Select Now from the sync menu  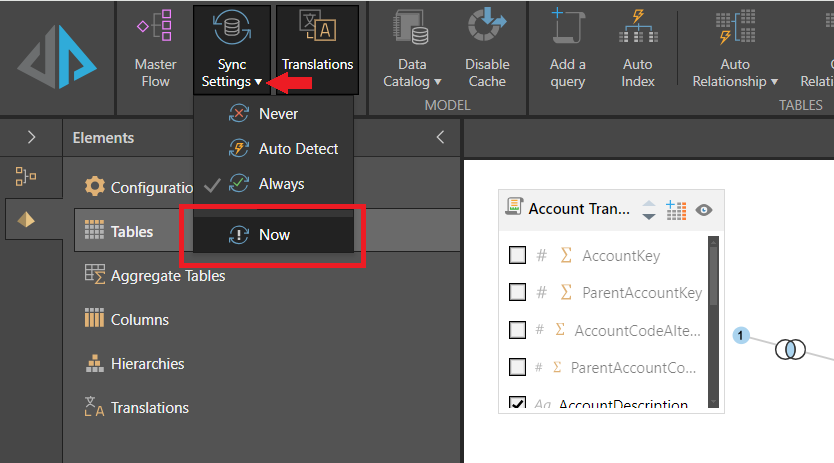(x=273, y=234)
